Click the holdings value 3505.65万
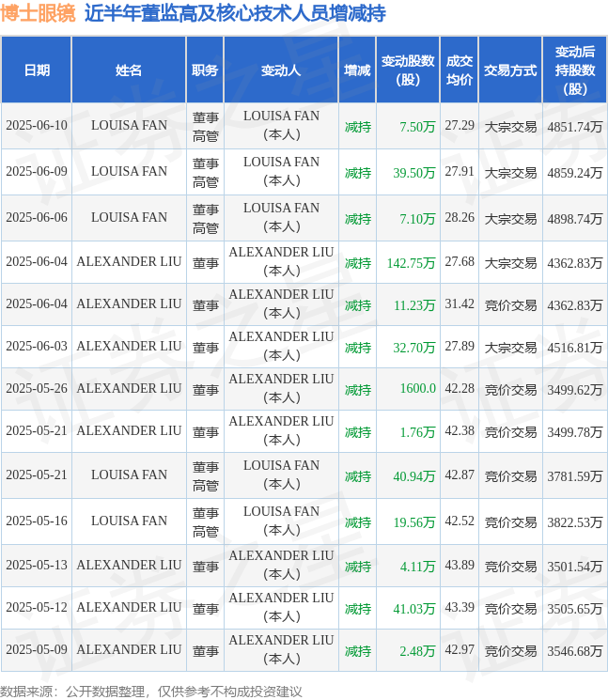The width and height of the screenshot is (608, 700). tap(575, 609)
